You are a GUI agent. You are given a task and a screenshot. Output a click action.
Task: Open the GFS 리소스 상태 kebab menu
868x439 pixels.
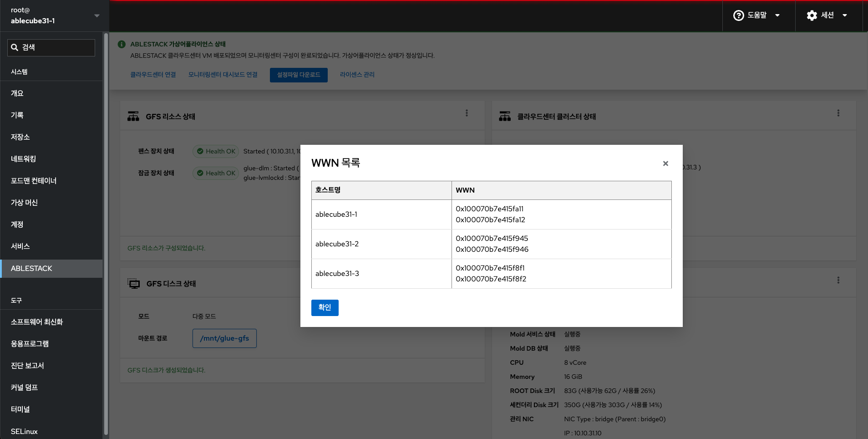pos(467,113)
